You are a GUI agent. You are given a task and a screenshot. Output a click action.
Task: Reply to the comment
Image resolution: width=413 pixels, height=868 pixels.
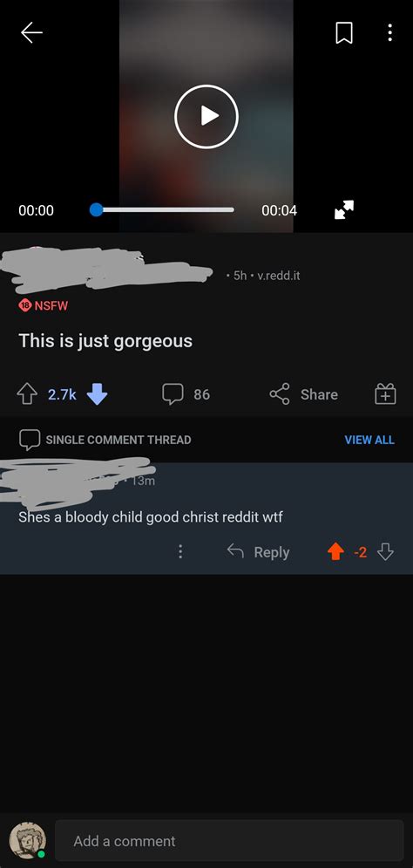click(x=258, y=552)
